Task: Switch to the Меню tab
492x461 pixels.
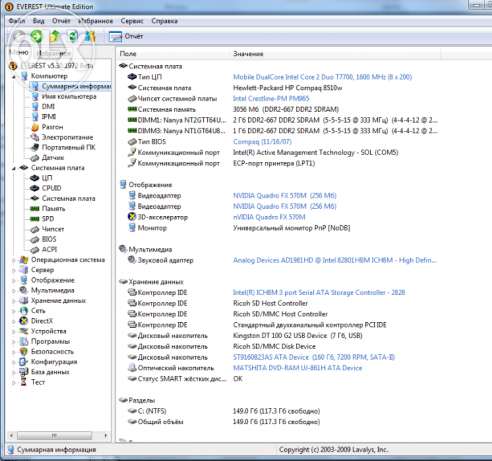Action: coord(19,52)
